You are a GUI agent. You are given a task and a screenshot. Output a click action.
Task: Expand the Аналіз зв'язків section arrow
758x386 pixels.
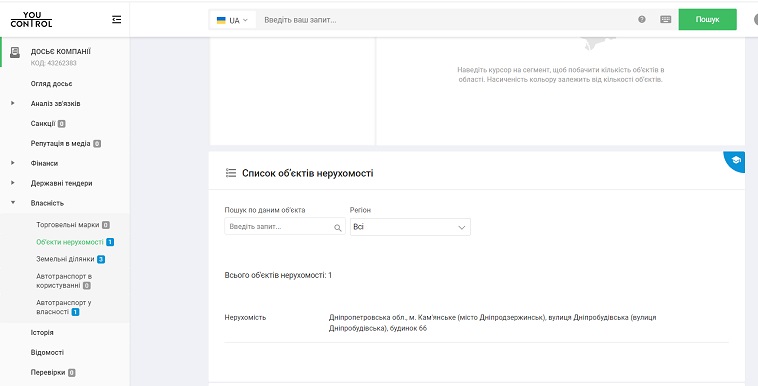click(x=13, y=104)
